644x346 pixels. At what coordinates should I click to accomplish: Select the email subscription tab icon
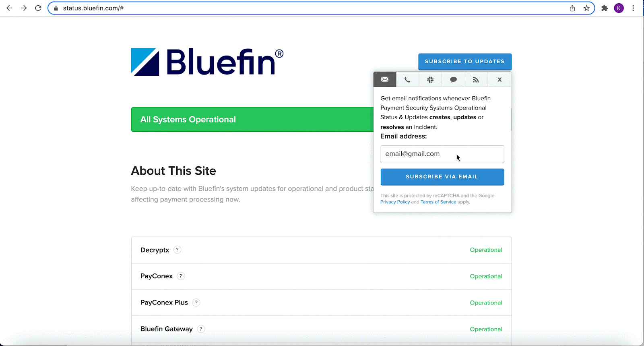coord(385,79)
